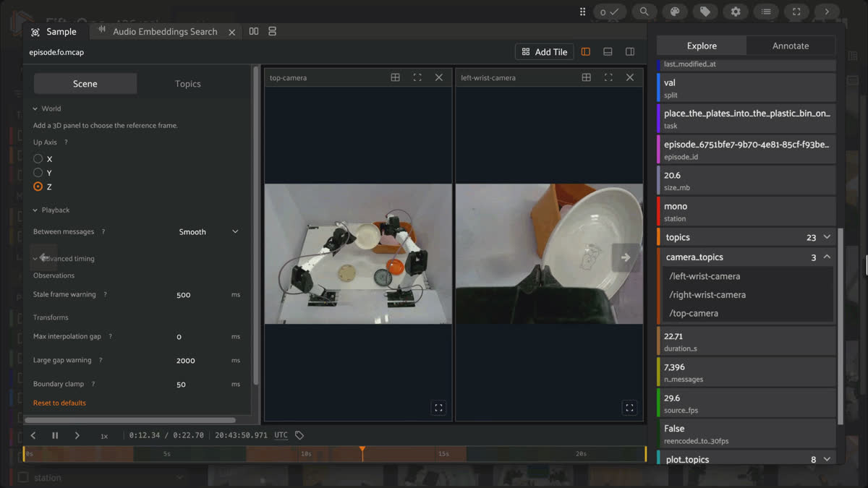
Task: Switch to the Sample tab
Action: 54,32
